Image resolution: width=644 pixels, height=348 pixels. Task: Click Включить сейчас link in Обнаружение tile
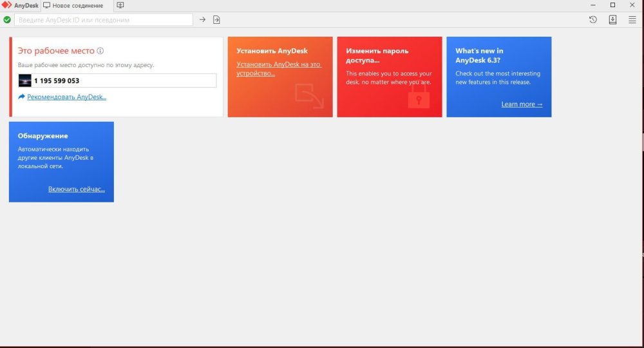[x=77, y=189]
